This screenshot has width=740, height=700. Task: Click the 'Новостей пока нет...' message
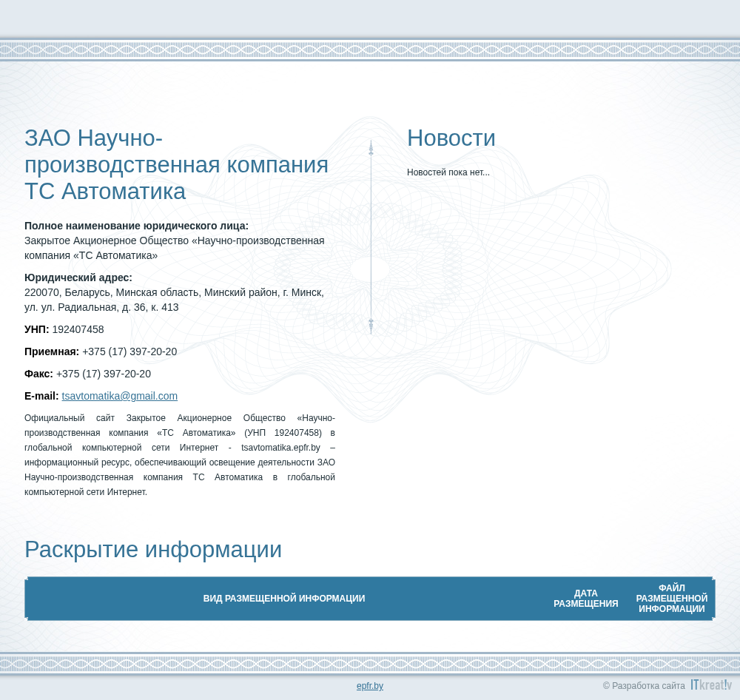[448, 172]
